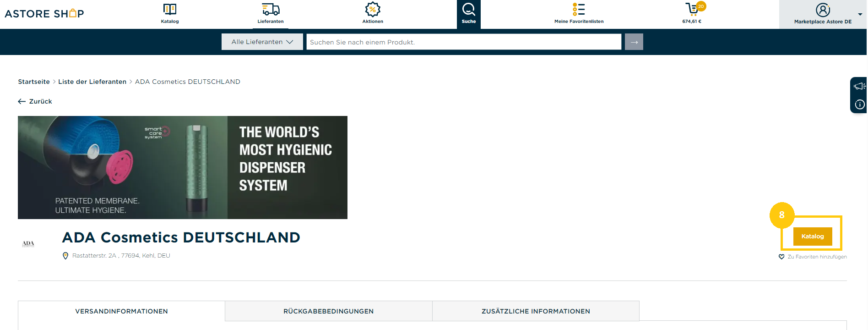Image resolution: width=868 pixels, height=330 pixels.
Task: Click the megaphone announcements icon
Action: tap(859, 86)
